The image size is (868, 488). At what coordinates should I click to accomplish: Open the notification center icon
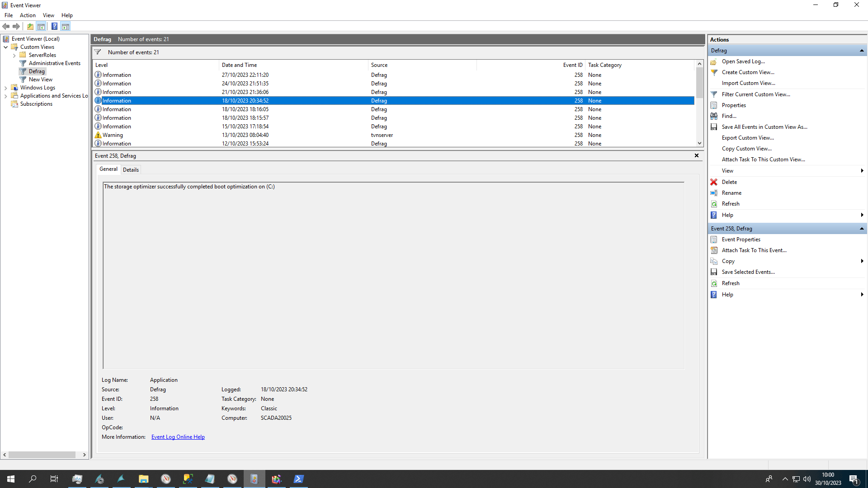click(854, 479)
